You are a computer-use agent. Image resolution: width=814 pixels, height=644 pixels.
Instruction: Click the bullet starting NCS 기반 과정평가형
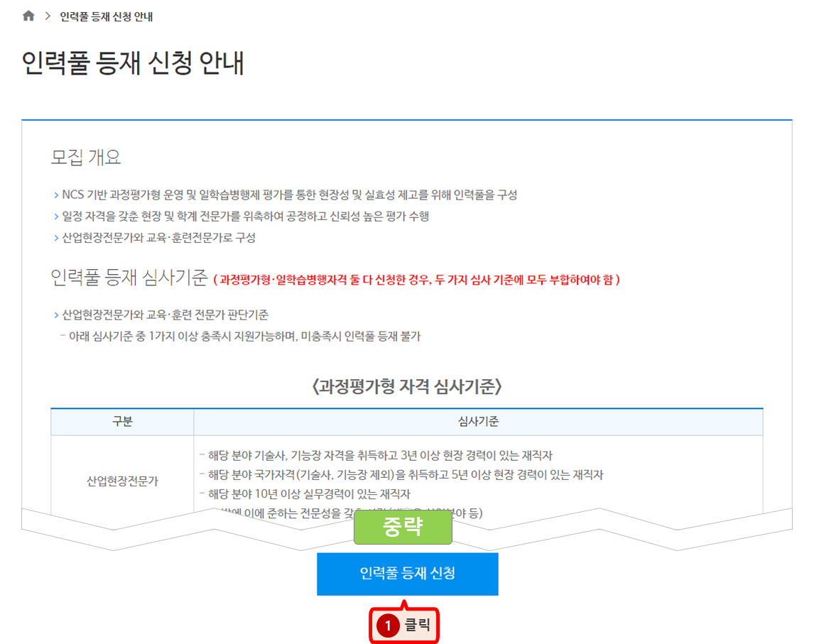[289, 195]
